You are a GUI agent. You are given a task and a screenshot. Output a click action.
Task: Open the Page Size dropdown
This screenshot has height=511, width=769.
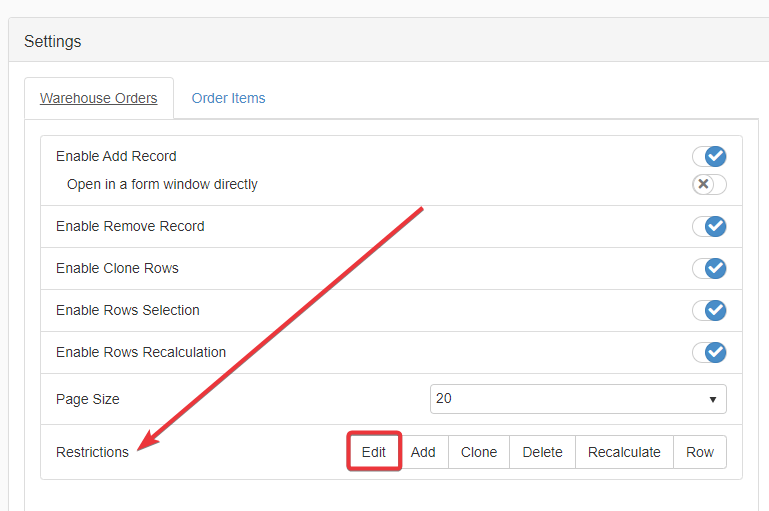click(x=578, y=398)
